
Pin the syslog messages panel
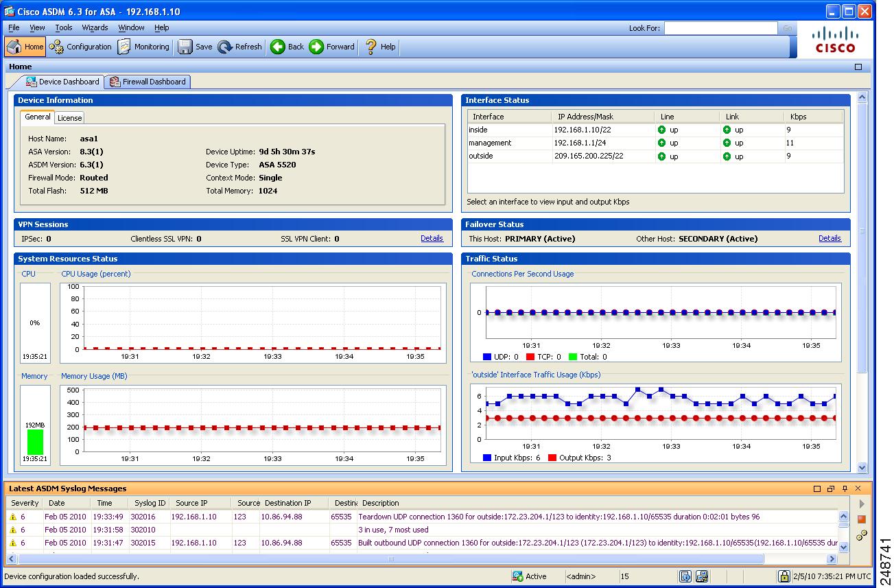(x=845, y=489)
